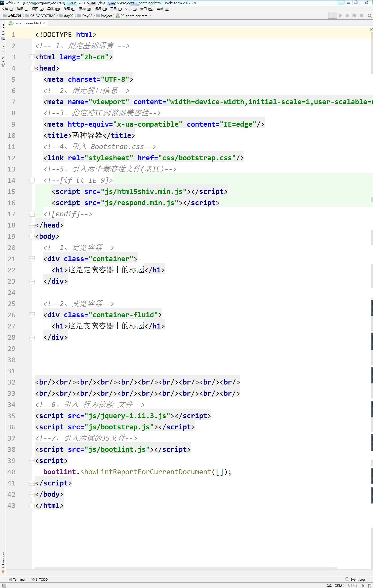Run the current configuration with play icon

tap(341, 16)
